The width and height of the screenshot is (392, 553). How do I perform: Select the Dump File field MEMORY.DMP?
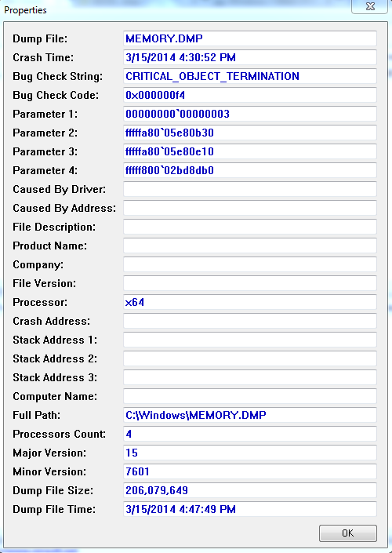[250, 38]
